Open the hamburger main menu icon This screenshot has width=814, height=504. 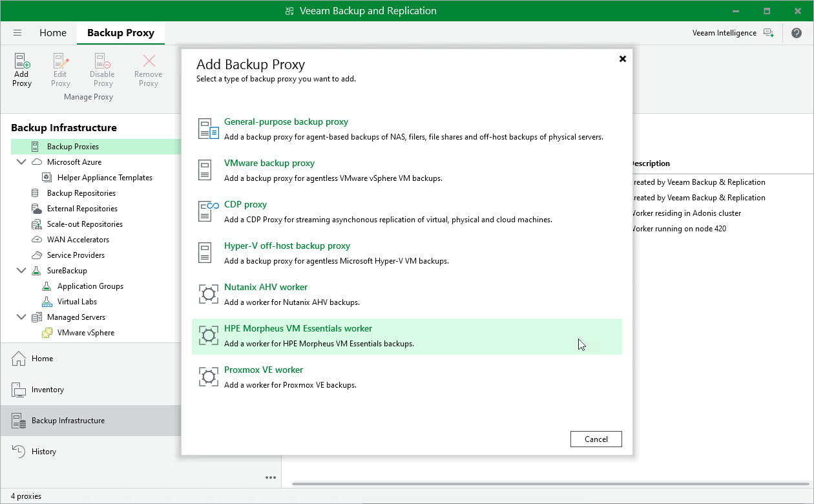(17, 33)
